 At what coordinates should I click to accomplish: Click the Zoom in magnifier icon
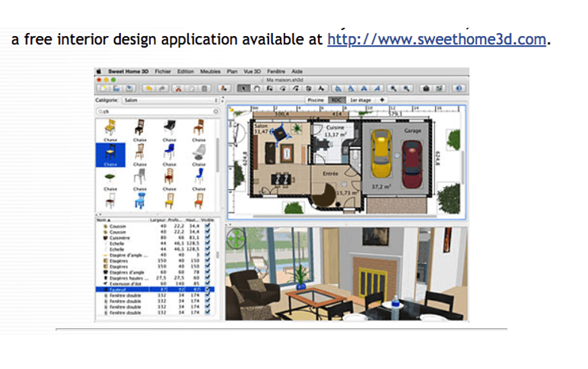(406, 88)
